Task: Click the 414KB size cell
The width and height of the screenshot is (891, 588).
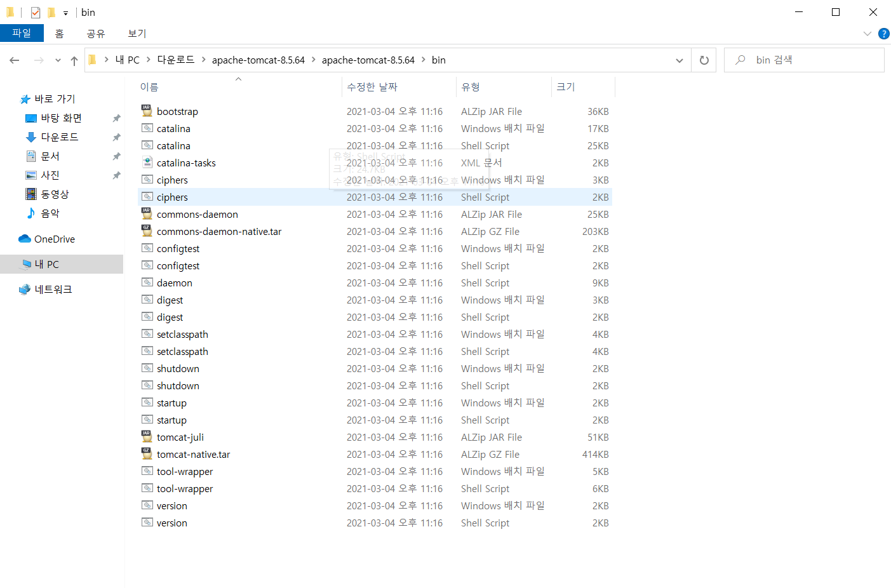Action: (595, 454)
